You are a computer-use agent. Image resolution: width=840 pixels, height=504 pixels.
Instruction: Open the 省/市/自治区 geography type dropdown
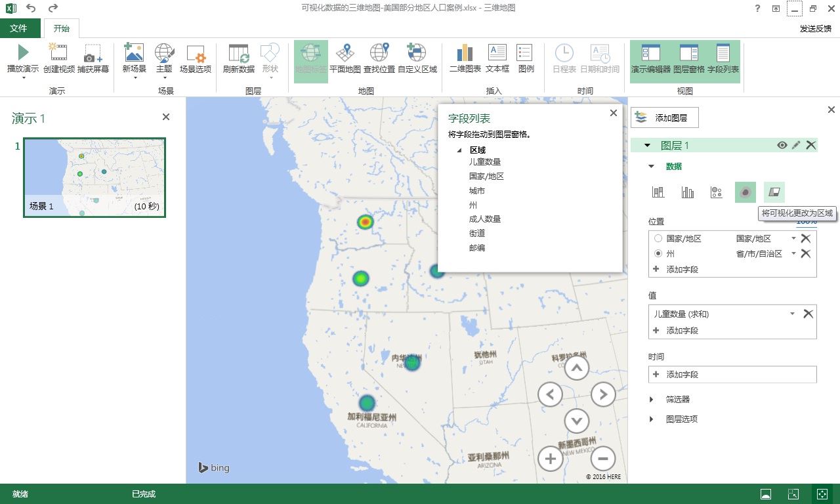point(793,253)
